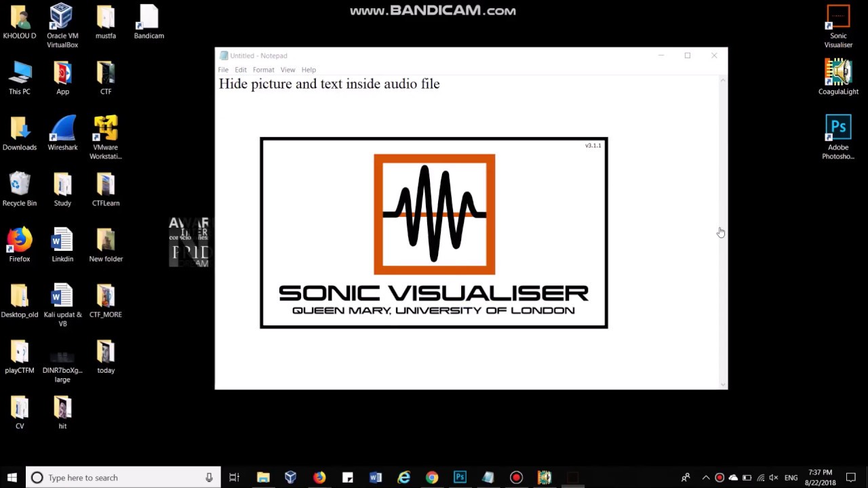
Task: Click the taskbar search box
Action: click(123, 477)
